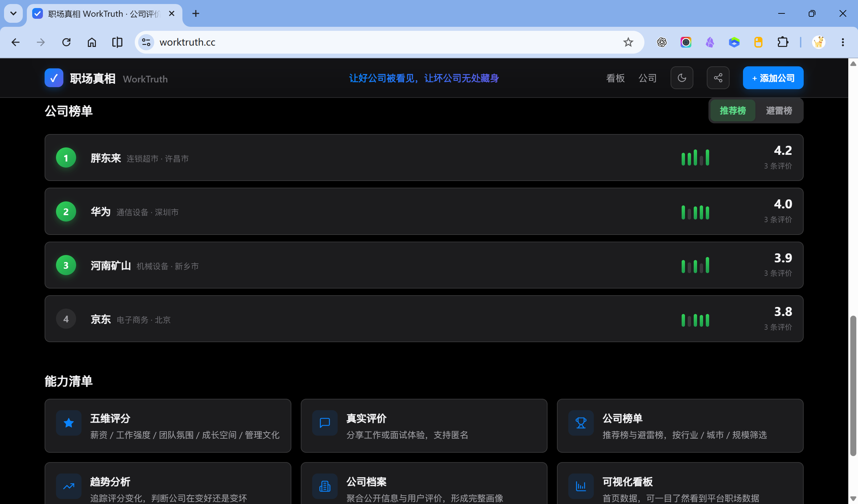Open the browser profile avatar
Image resolution: width=858 pixels, height=504 pixels.
tap(818, 42)
